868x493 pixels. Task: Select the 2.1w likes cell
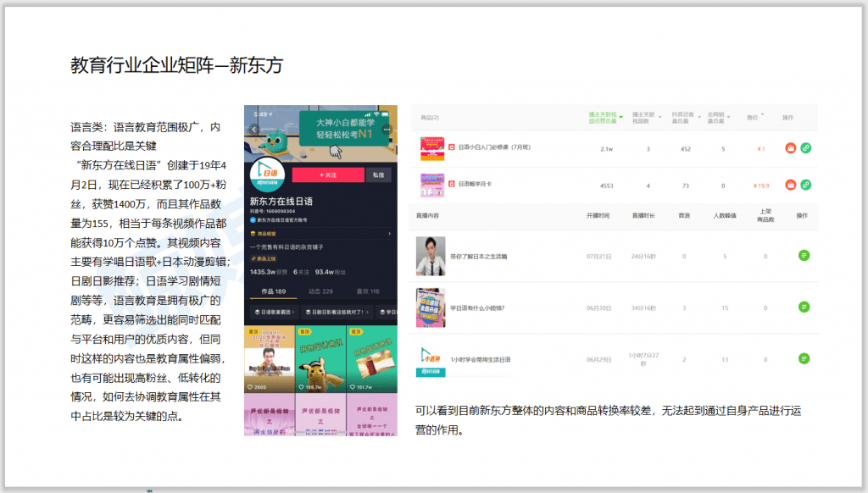click(x=607, y=149)
